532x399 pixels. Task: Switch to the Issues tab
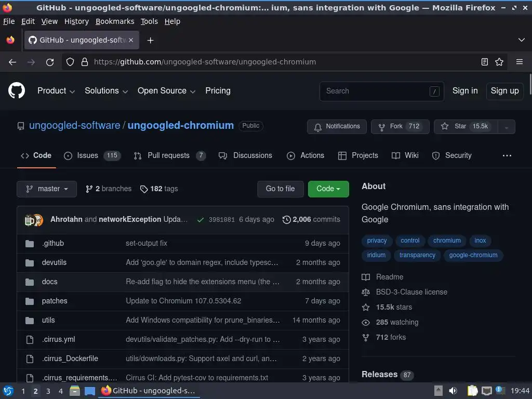92,155
